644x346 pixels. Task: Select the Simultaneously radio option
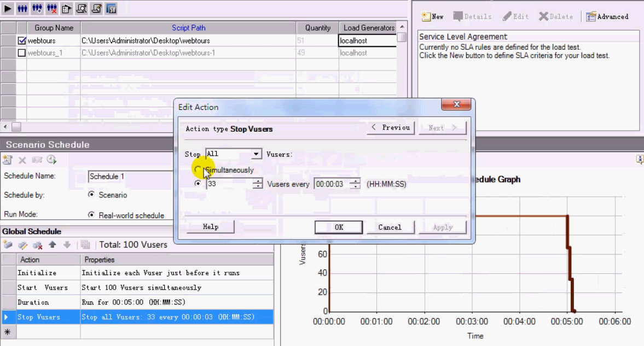coord(198,169)
